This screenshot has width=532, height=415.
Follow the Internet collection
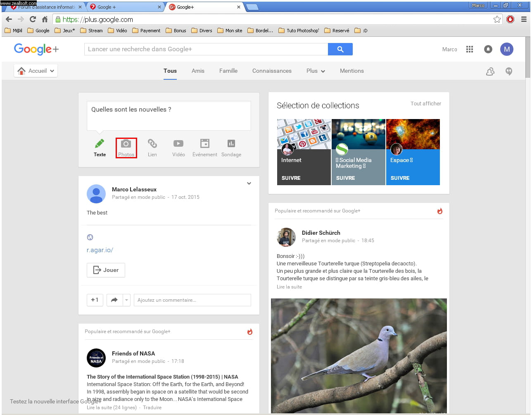click(291, 178)
